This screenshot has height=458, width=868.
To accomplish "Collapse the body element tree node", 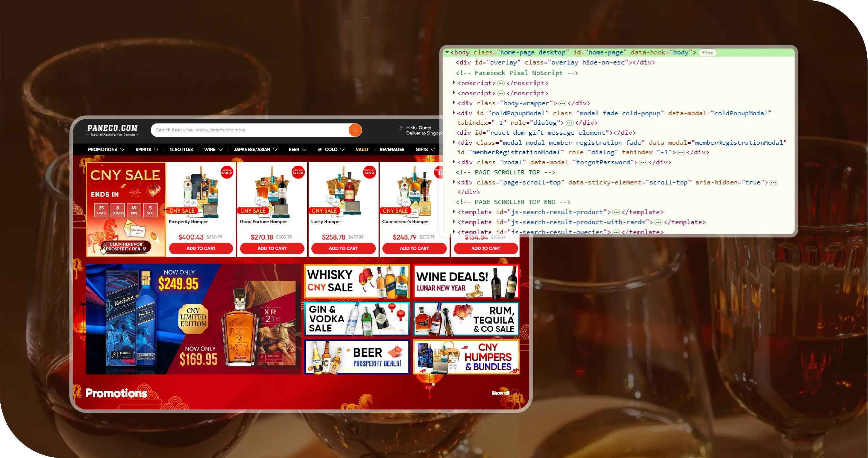I will [x=447, y=52].
